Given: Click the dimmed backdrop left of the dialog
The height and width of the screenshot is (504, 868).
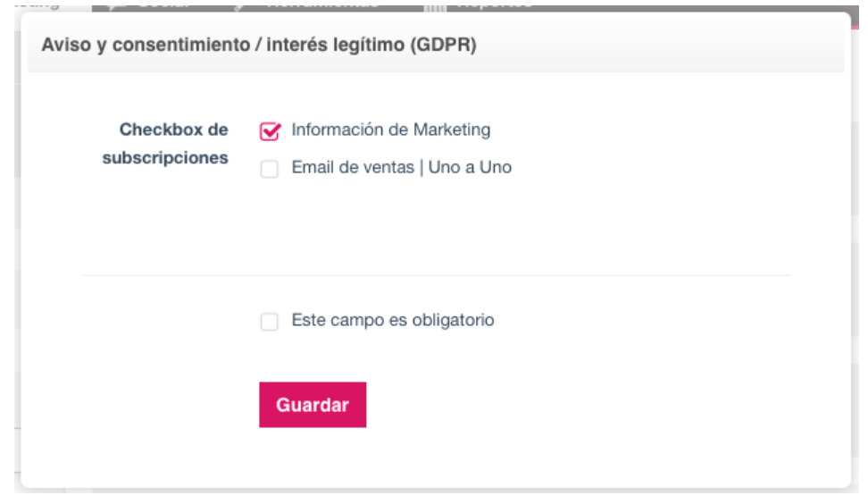Looking at the screenshot, I should (17, 249).
